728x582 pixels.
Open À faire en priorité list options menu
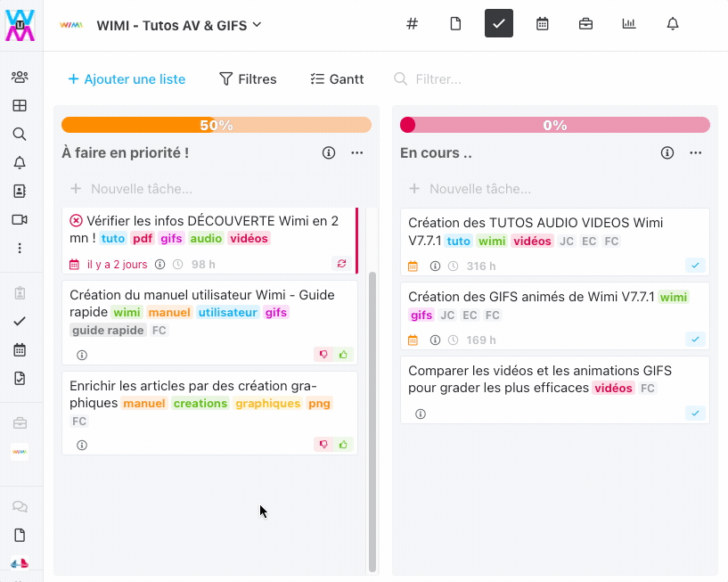[x=357, y=152]
